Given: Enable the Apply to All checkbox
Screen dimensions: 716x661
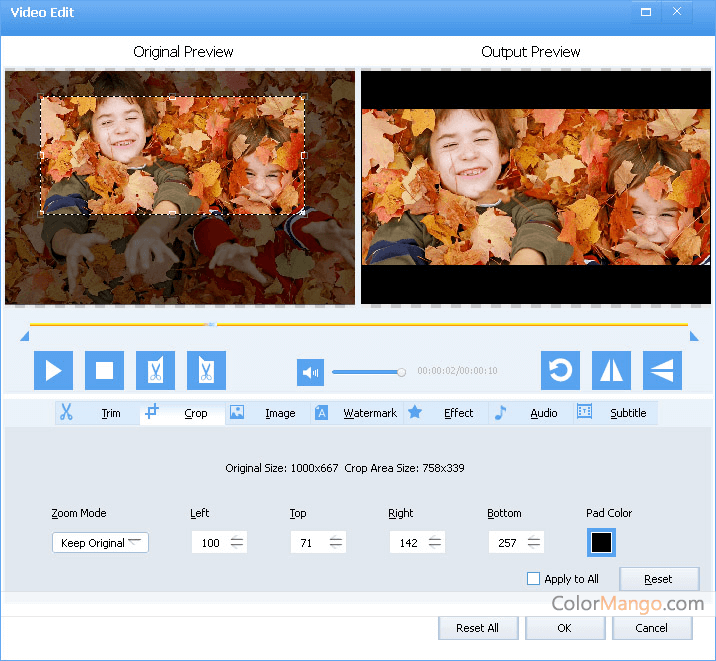Looking at the screenshot, I should (x=533, y=579).
